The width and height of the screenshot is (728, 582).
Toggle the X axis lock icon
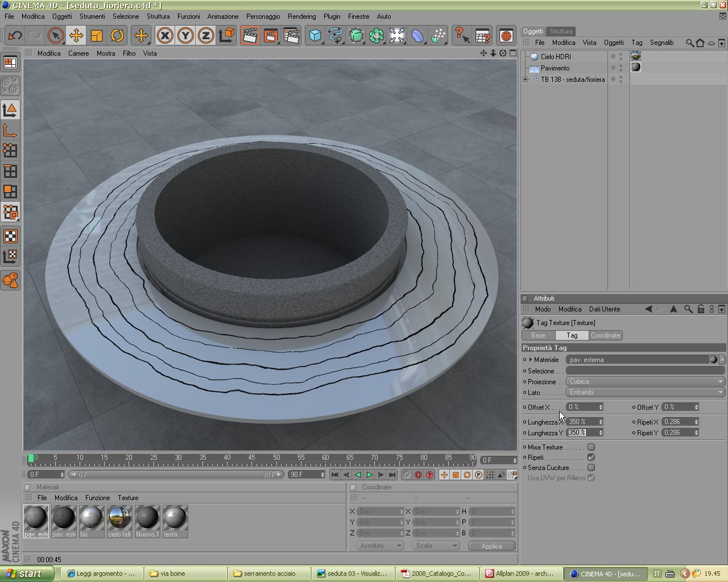point(165,35)
